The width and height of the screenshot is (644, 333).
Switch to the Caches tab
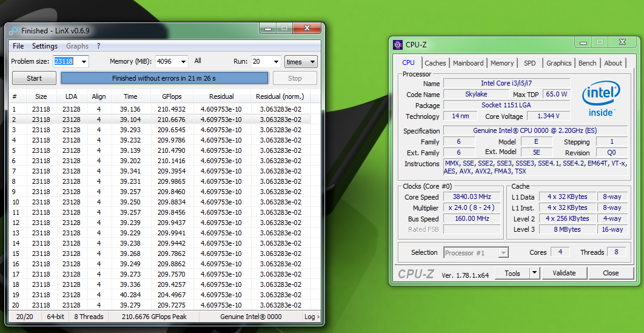point(435,63)
